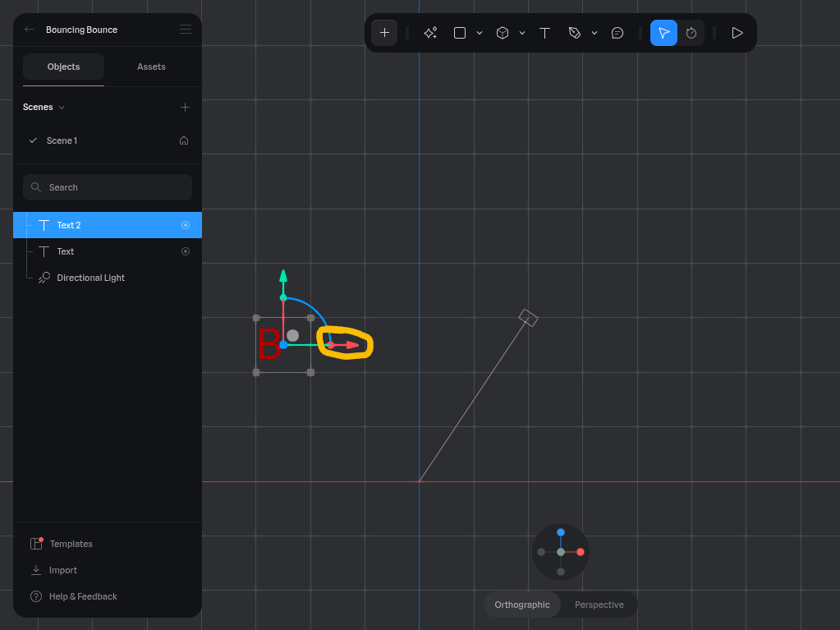The height and width of the screenshot is (630, 840).
Task: Click the grey bottom dot on the view gizmo
Action: (560, 572)
